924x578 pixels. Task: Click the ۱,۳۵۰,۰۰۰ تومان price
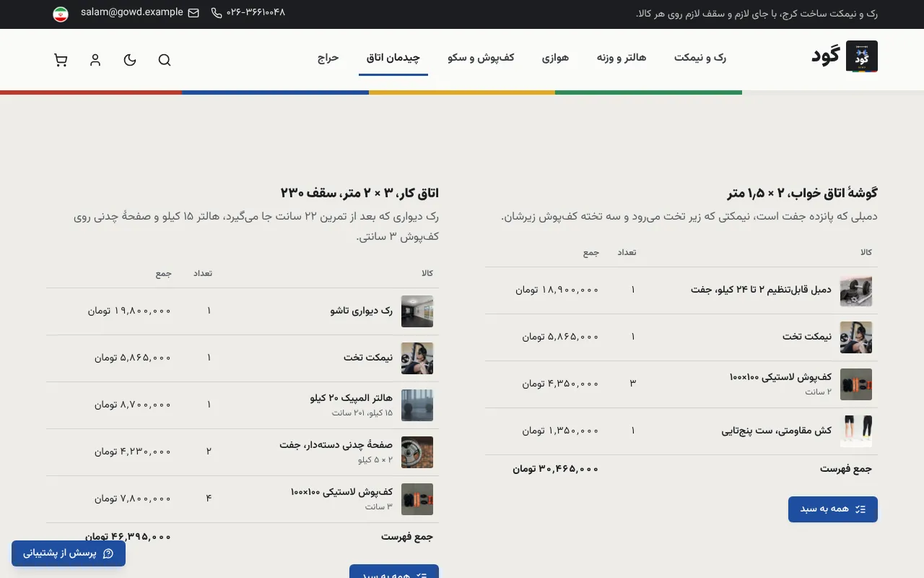pyautogui.click(x=561, y=431)
